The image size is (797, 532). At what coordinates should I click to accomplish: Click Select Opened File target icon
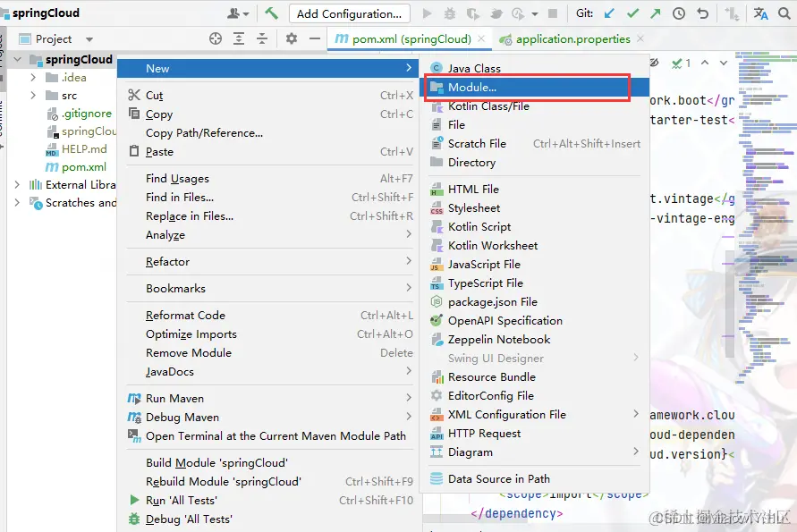click(216, 38)
